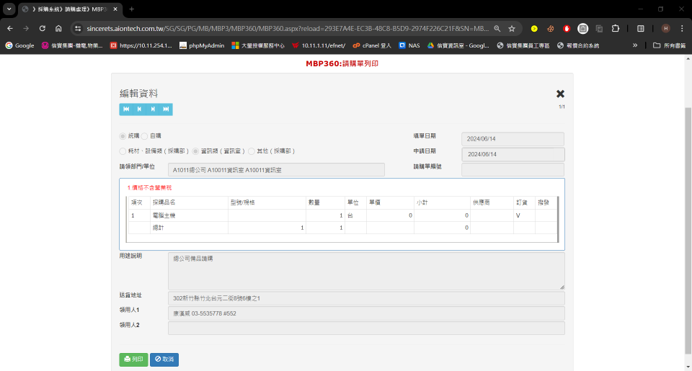Open the Microsoft volume licensing bookmark

click(x=258, y=45)
